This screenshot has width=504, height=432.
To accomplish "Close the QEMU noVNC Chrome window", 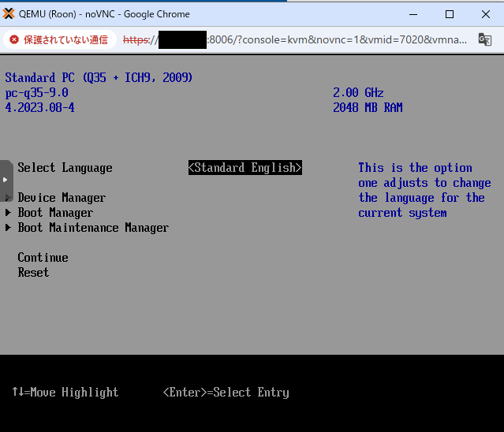I will point(486,14).
